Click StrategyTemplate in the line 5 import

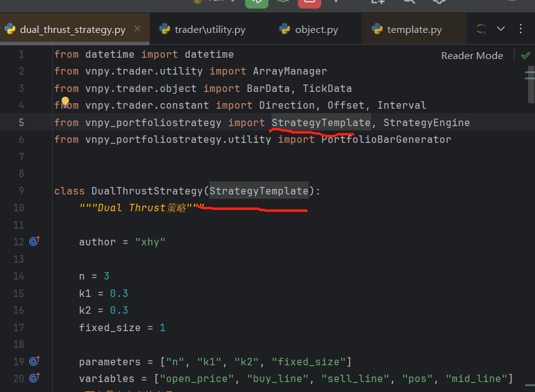pyautogui.click(x=321, y=122)
